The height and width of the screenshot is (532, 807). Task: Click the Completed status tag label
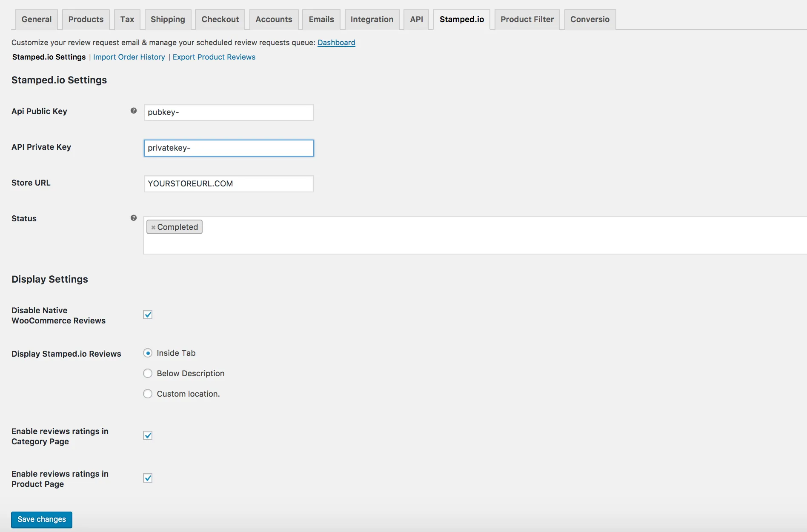coord(177,227)
